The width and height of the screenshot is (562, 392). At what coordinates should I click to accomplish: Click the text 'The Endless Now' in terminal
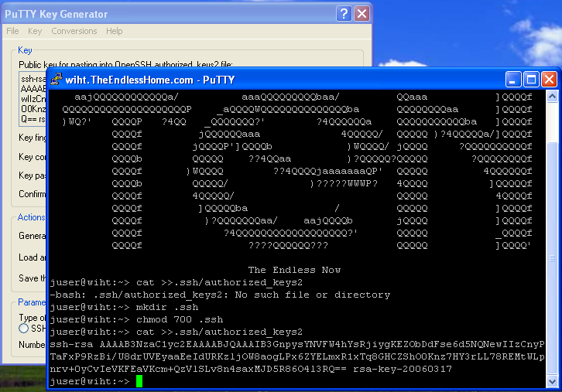(x=294, y=270)
